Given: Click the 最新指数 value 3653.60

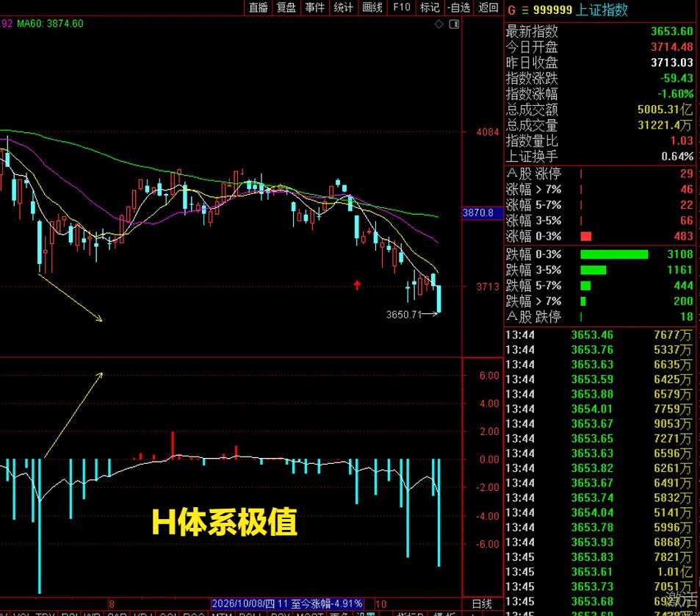Looking at the screenshot, I should click(x=672, y=32).
